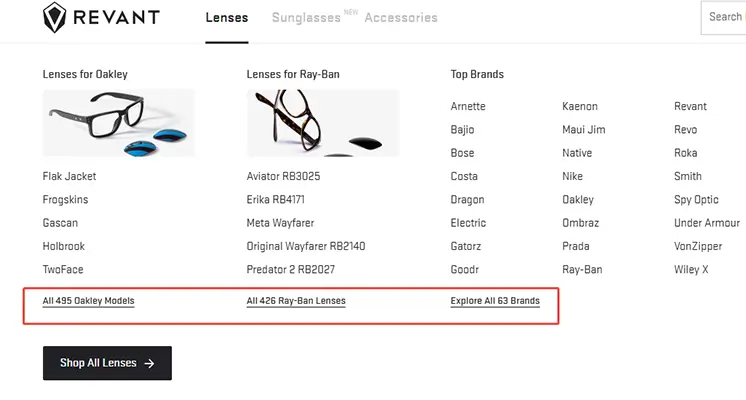Screen dimensions: 746x400
Task: Click the Oakley glasses thumbnail image
Action: click(119, 123)
